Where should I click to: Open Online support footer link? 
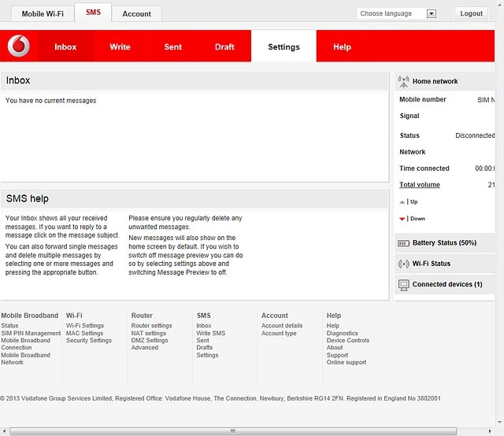346,362
